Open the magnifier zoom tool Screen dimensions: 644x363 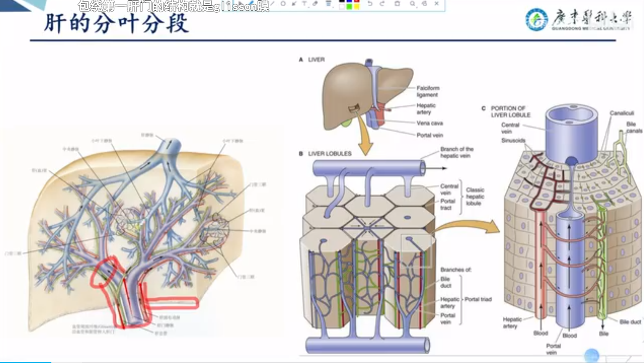pyautogui.click(x=412, y=3)
